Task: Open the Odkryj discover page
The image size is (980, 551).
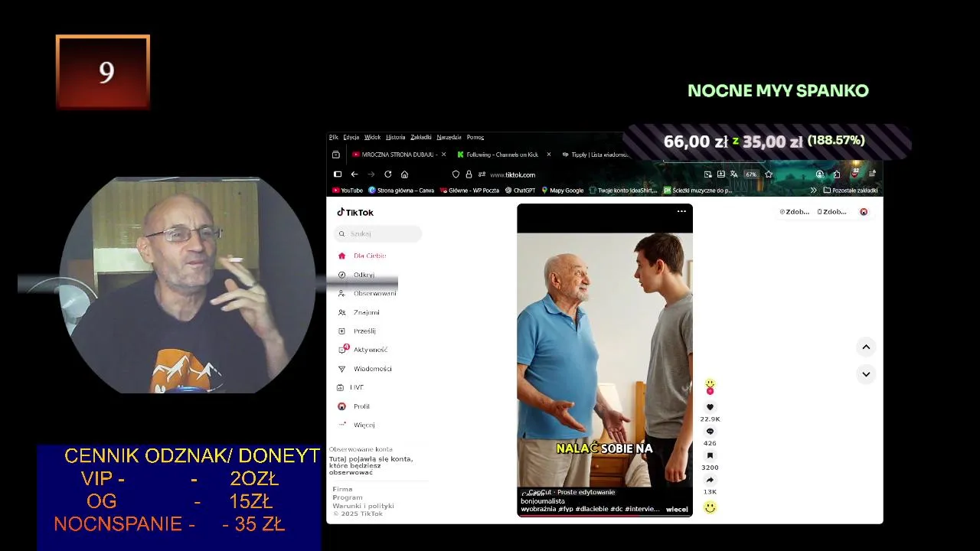Action: coord(358,275)
